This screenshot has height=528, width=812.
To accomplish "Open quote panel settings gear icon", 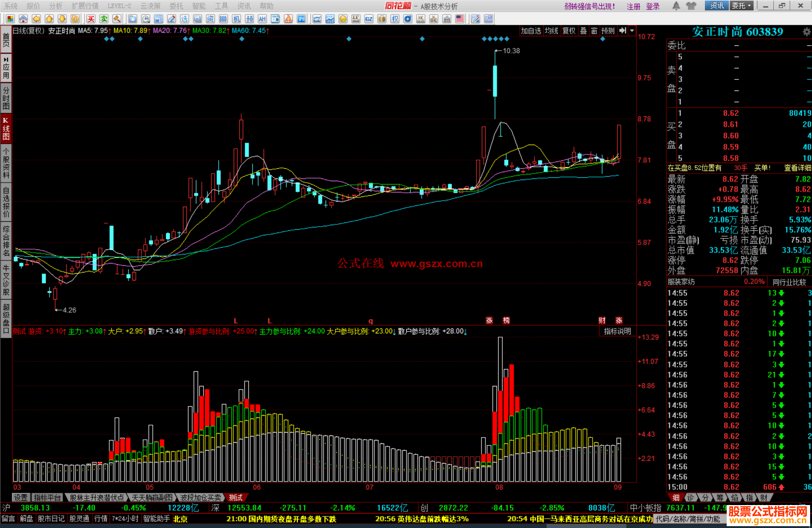I will [x=806, y=32].
